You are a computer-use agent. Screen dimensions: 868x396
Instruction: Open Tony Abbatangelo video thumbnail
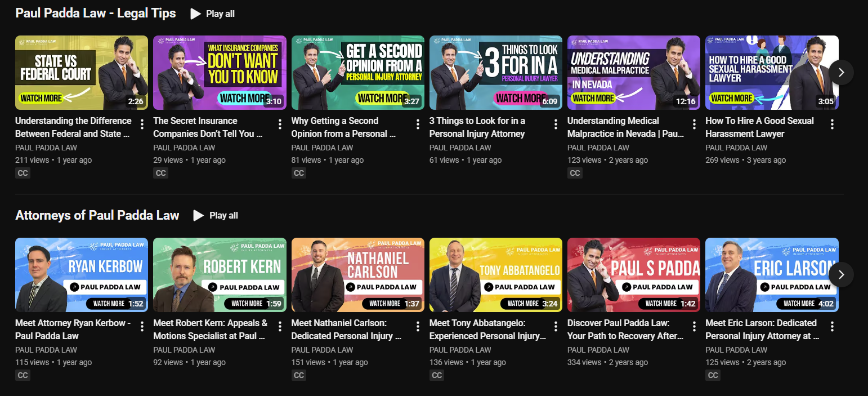pos(496,275)
